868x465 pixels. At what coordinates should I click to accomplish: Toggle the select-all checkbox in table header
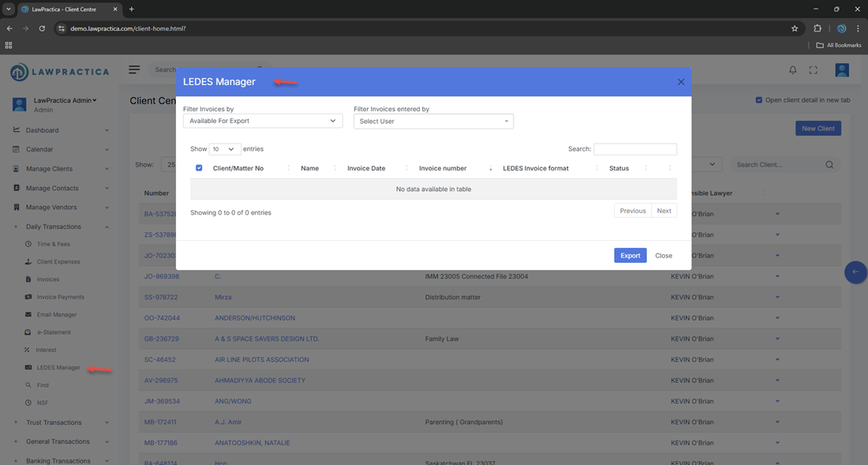point(199,168)
